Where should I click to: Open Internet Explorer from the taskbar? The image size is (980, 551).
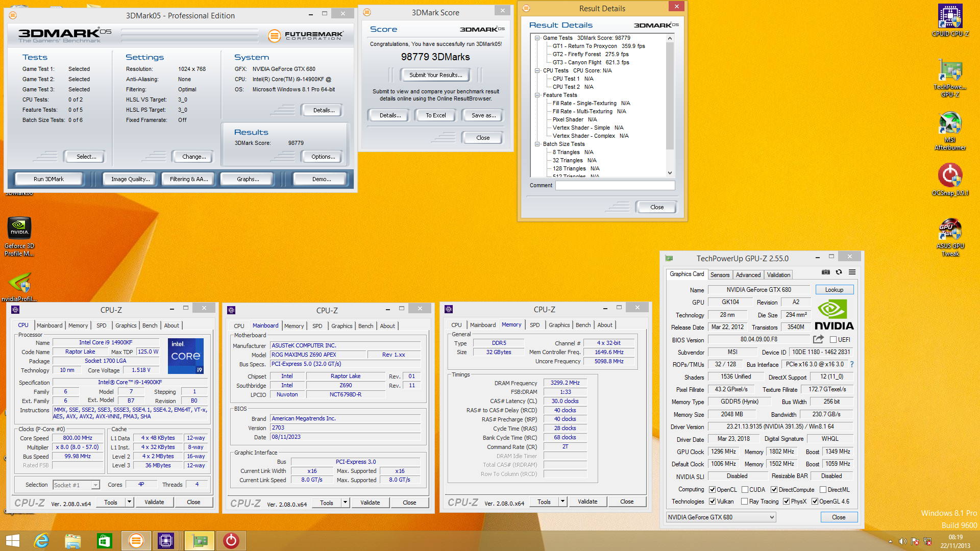pyautogui.click(x=41, y=541)
